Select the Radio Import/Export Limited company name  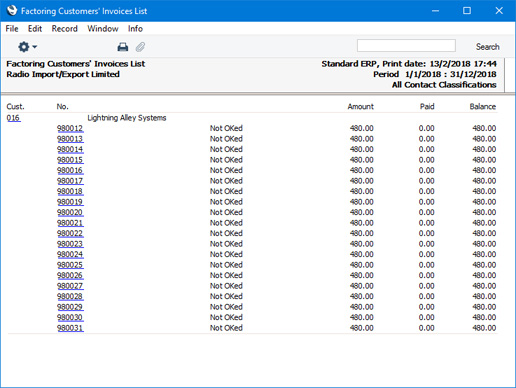click(x=63, y=74)
